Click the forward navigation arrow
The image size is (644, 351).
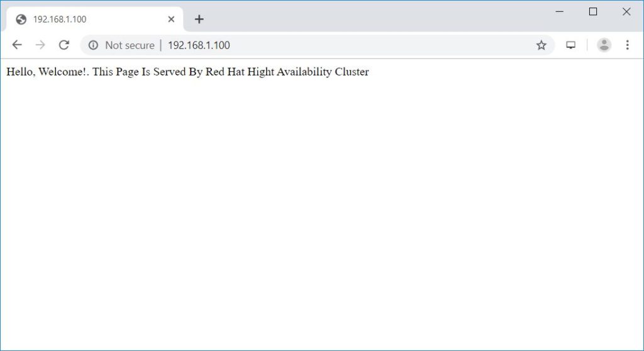[40, 45]
